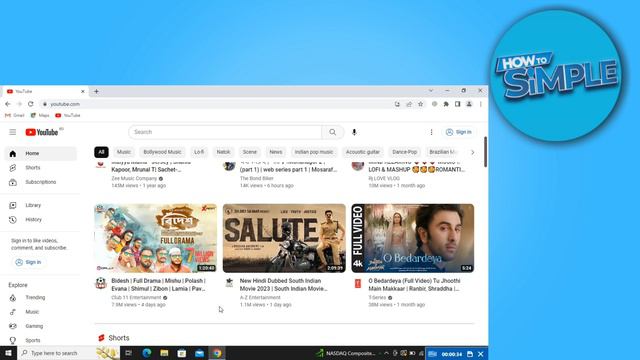Open File Explorer from taskbar
640x360 pixels.
[164, 353]
